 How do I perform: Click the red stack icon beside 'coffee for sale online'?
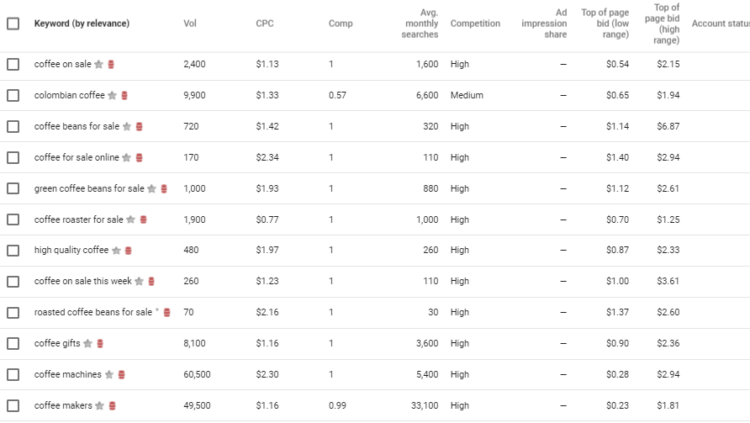139,158
